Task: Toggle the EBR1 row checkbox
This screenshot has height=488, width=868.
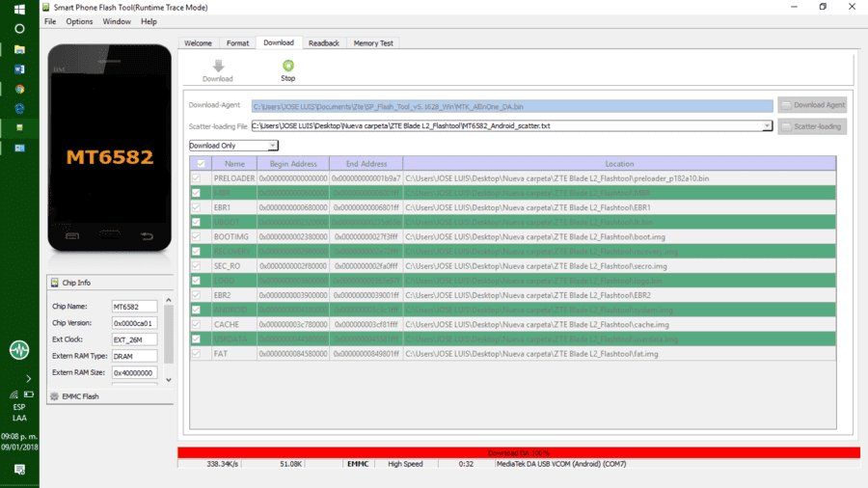Action: (196, 207)
